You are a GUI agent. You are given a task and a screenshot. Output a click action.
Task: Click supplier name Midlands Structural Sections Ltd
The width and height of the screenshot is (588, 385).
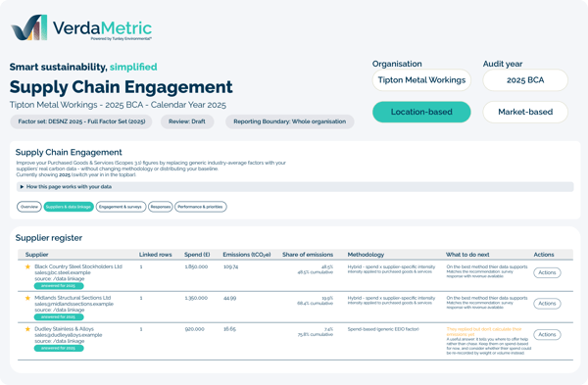73,298
